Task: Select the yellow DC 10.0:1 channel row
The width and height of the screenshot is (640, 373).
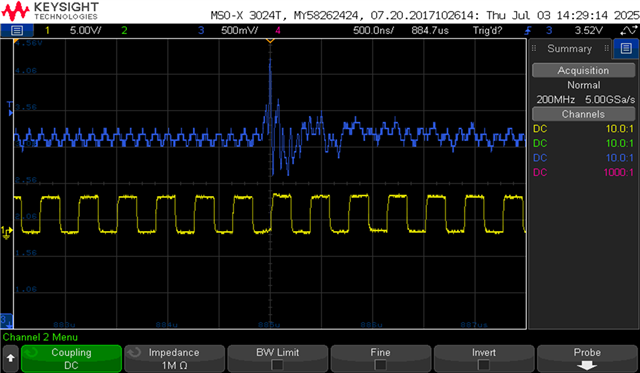Action: pyautogui.click(x=583, y=129)
